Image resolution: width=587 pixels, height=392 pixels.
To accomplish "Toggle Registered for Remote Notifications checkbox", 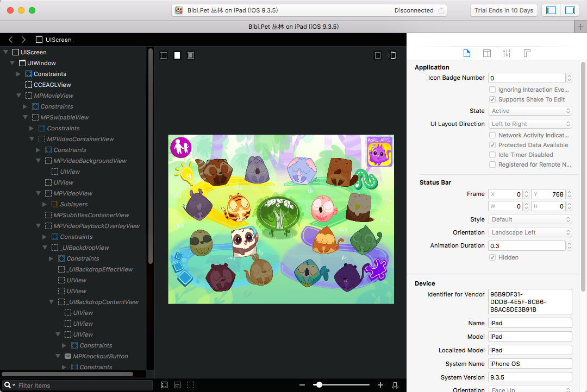I will point(492,165).
